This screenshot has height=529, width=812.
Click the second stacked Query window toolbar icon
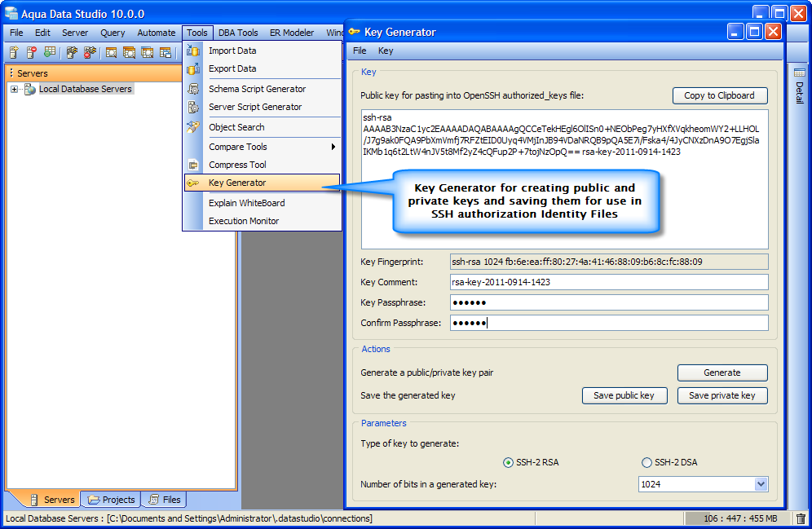129,52
